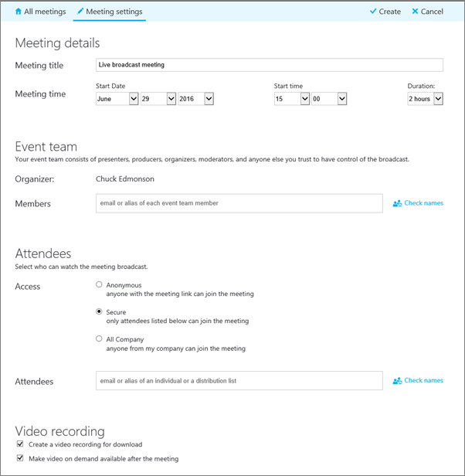The width and height of the screenshot is (465, 476).
Task: Click the Attendees email or alias field
Action: pos(239,381)
